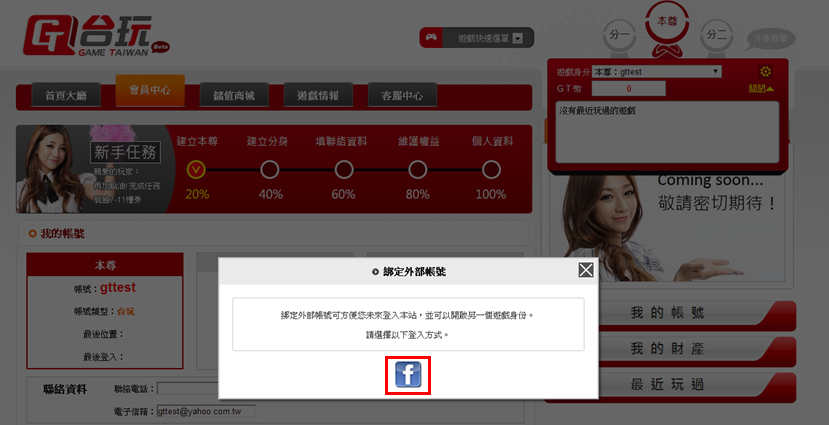This screenshot has height=425, width=829.
Task: Click the 我的財產 sidebar button
Action: coord(670,350)
